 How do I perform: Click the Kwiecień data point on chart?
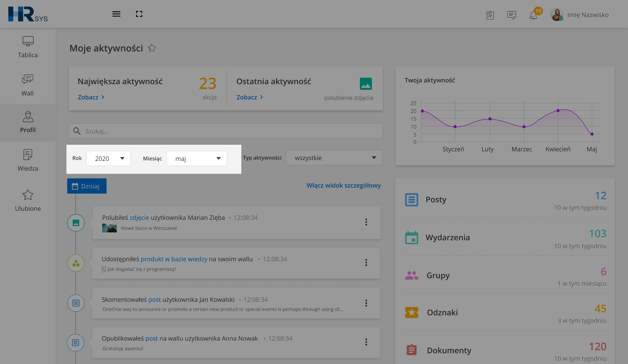coord(558,110)
